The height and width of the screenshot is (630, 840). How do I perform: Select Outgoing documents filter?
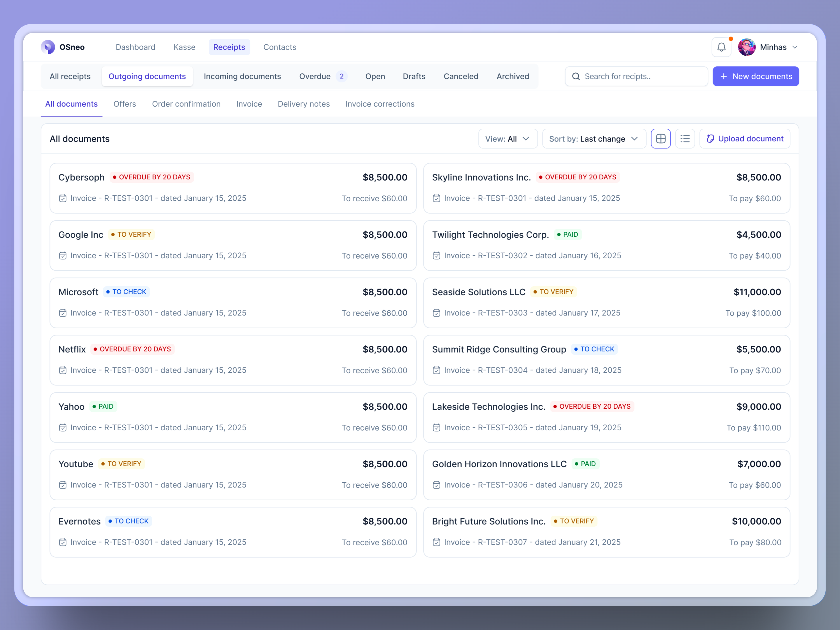tap(147, 76)
